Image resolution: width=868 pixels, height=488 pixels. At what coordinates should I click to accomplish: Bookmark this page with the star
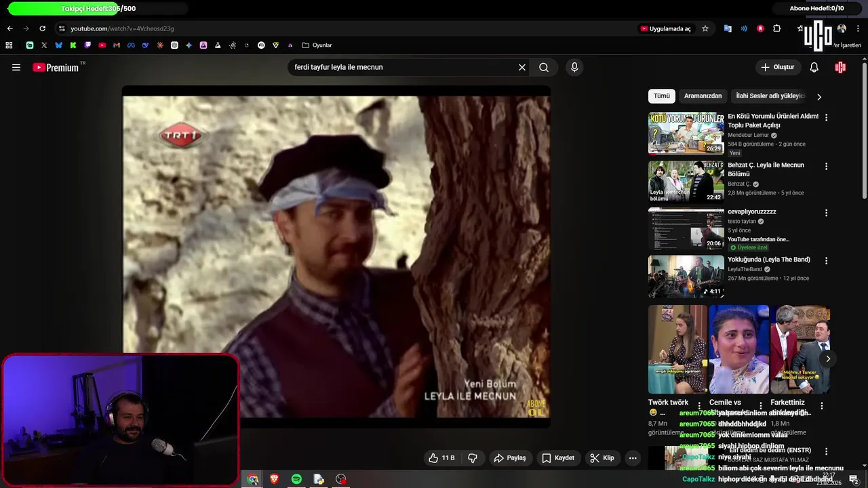tap(705, 28)
